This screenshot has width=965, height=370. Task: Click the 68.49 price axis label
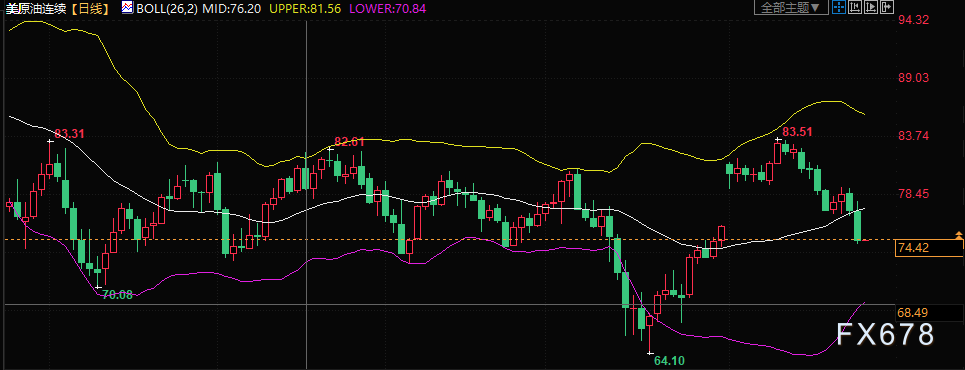[x=913, y=313]
